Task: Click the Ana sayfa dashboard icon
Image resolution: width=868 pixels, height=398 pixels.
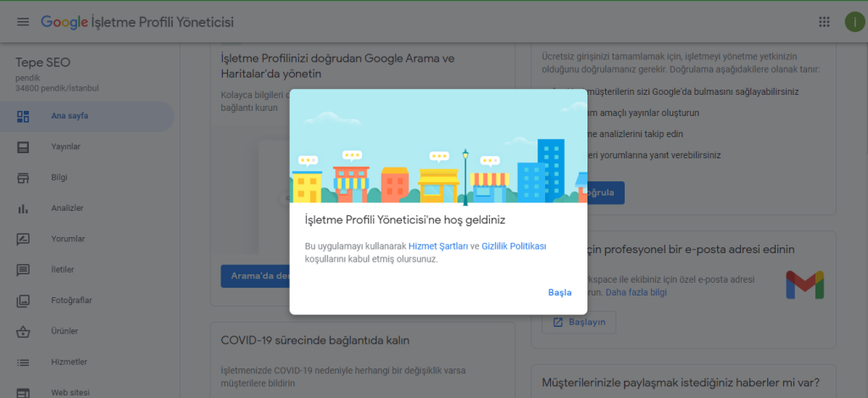Action: (x=24, y=116)
